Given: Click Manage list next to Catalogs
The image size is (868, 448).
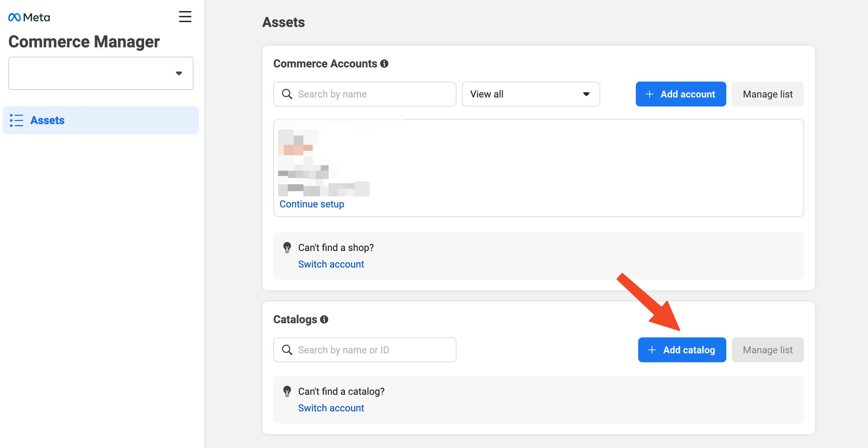Looking at the screenshot, I should coord(768,349).
